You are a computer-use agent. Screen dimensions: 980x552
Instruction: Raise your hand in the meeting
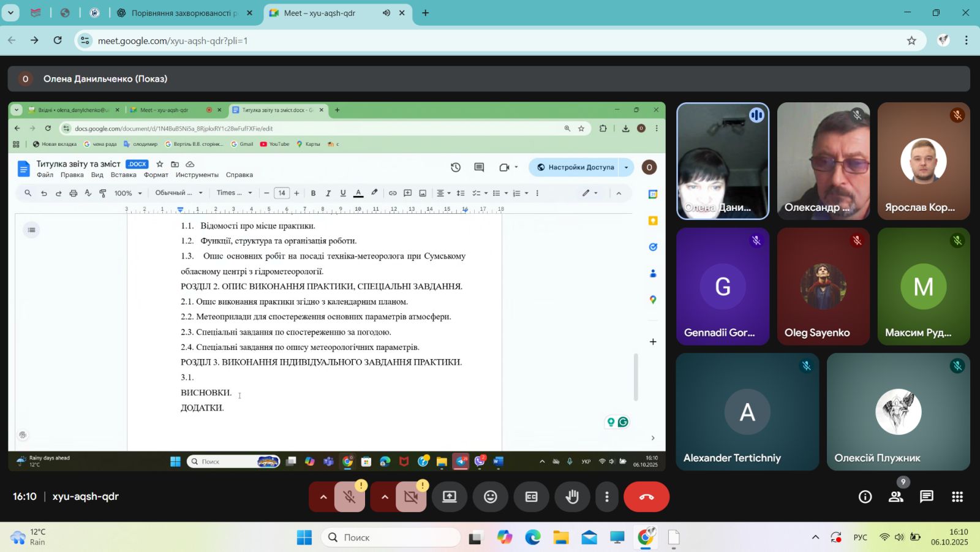572,497
